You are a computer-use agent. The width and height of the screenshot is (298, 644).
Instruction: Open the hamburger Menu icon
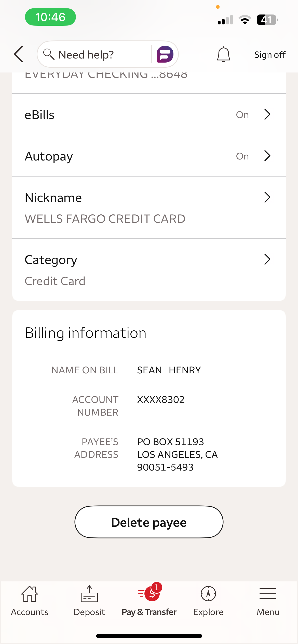tap(268, 594)
